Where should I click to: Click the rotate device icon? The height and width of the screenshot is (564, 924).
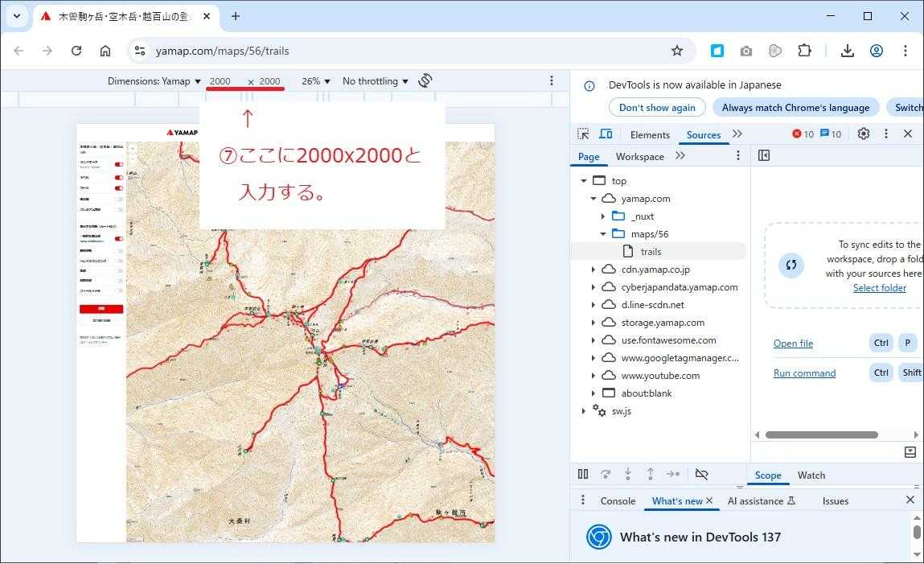click(425, 80)
